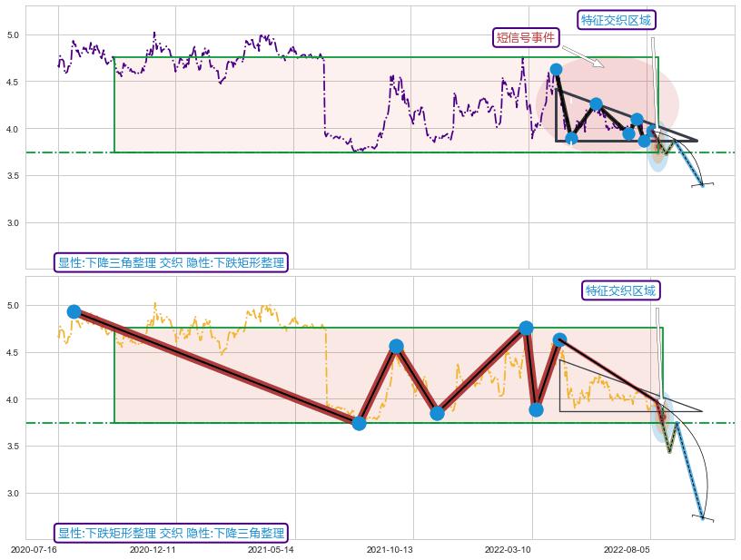Click the forecast line endpoint in top chart
Screen dimensions: 741x560
703,185
